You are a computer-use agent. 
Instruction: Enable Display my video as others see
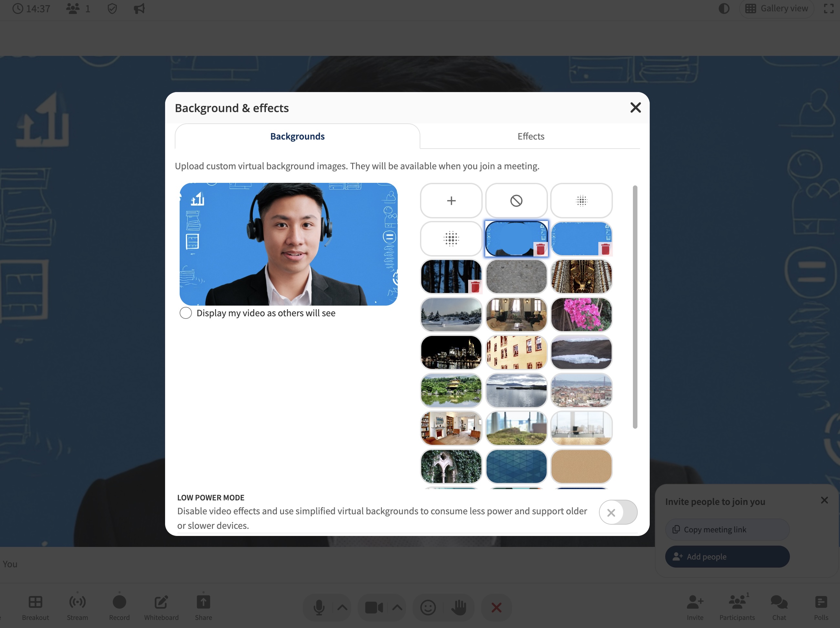[x=186, y=313]
